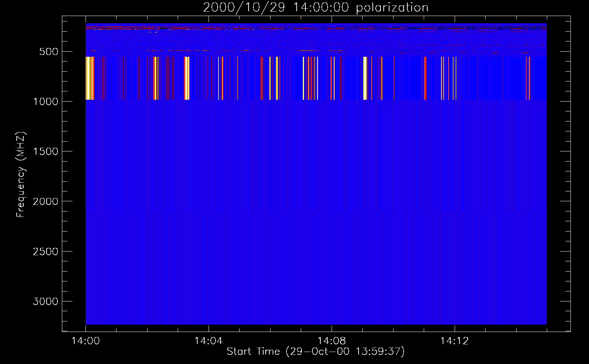Click the 2500 frequency tick label
The width and height of the screenshot is (589, 364).
pyautogui.click(x=46, y=252)
